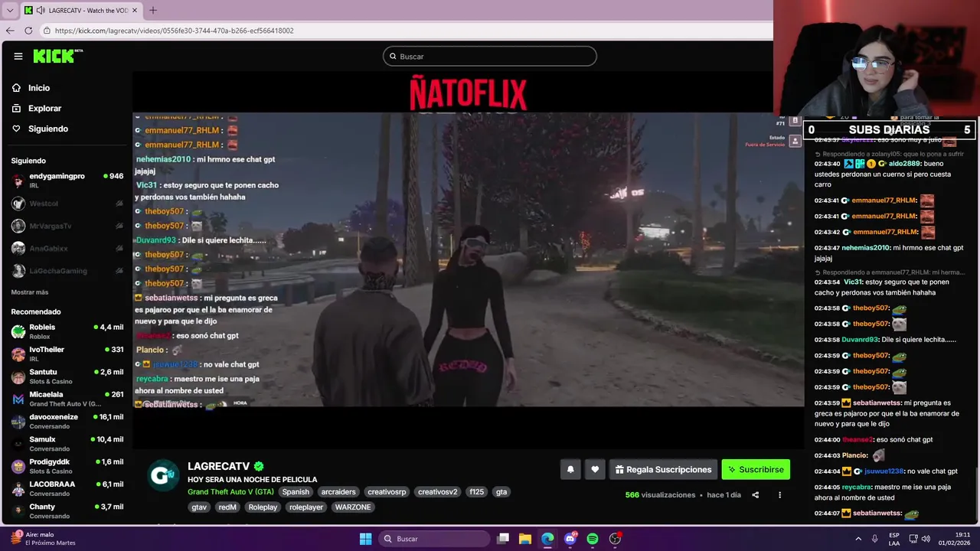Open Samulx recommended channel
Image resolution: width=980 pixels, height=551 pixels.
pos(67,444)
